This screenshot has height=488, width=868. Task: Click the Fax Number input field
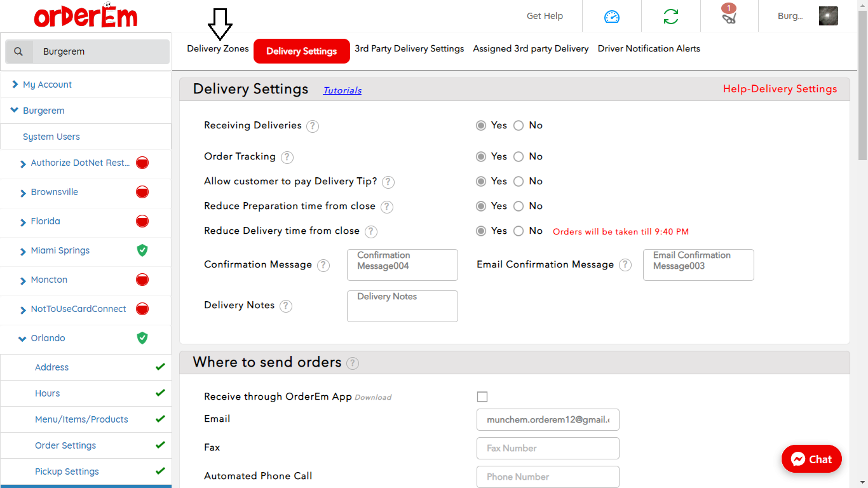pyautogui.click(x=548, y=448)
